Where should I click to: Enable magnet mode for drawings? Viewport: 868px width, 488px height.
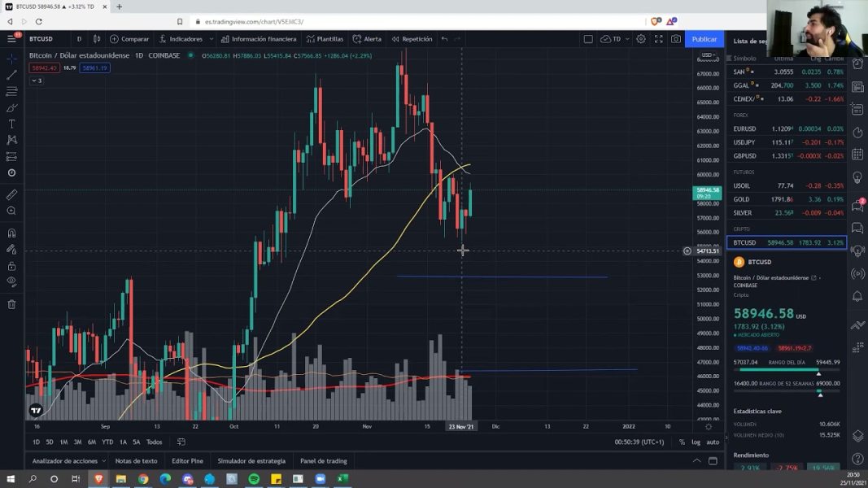[11, 233]
